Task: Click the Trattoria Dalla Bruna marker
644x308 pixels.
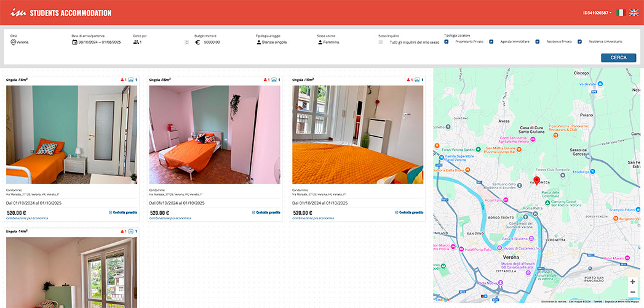Action: [x=468, y=169]
